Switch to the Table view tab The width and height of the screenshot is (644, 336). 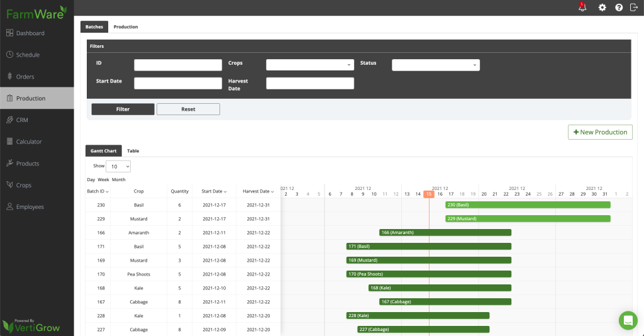(x=133, y=151)
